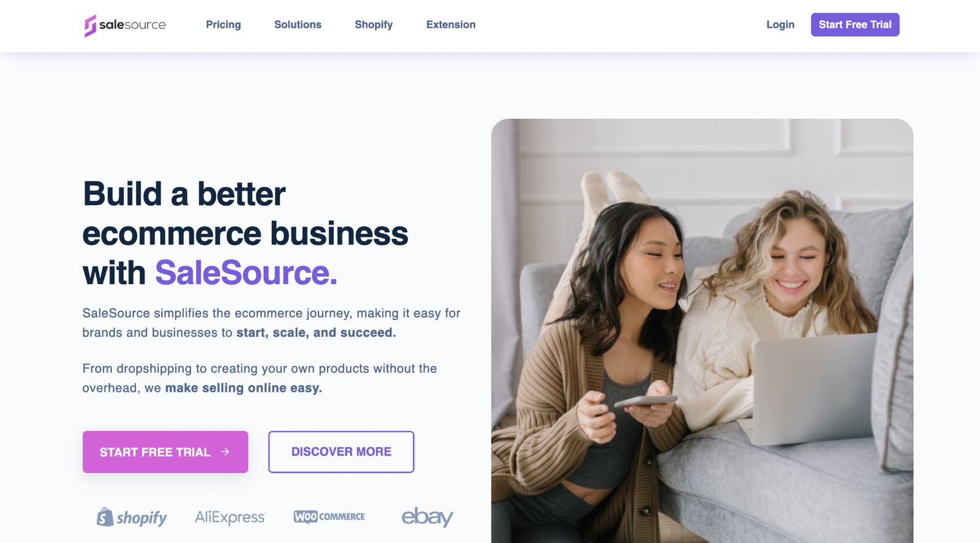Click the purple Start Free Trial header button
Viewport: 980px width, 543px height.
[x=855, y=24]
